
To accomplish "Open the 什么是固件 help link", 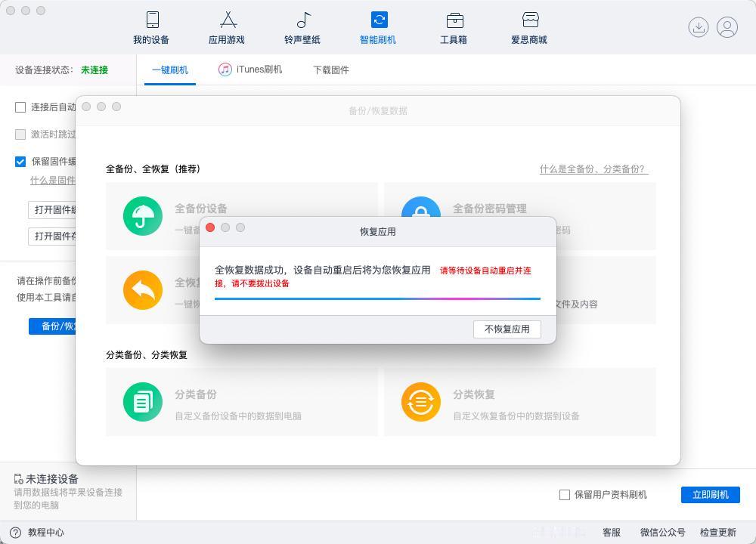I will tap(53, 181).
